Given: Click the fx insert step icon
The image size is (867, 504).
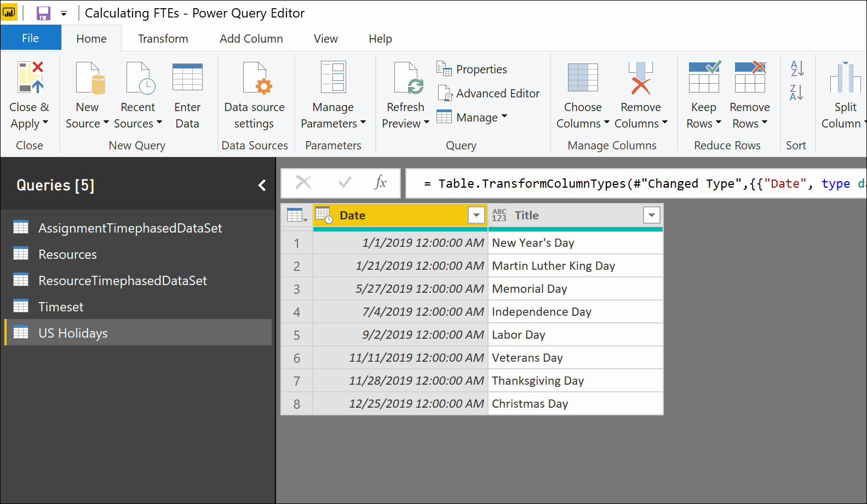Looking at the screenshot, I should pyautogui.click(x=381, y=182).
